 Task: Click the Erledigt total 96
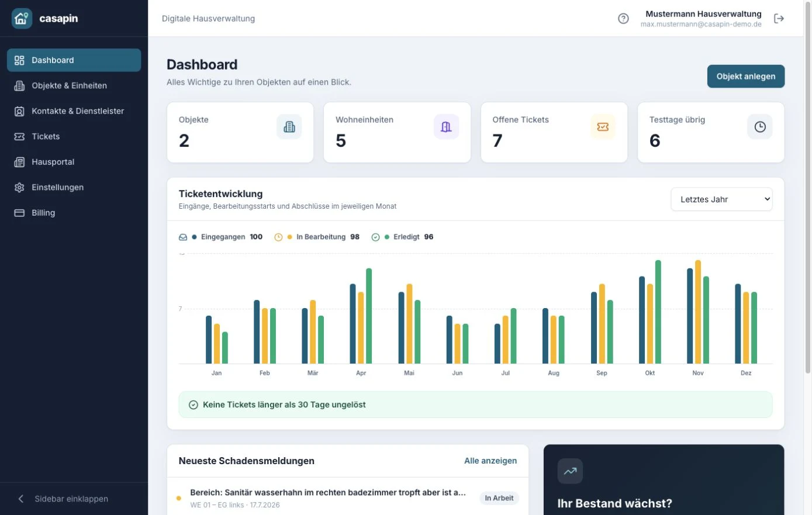coord(429,237)
